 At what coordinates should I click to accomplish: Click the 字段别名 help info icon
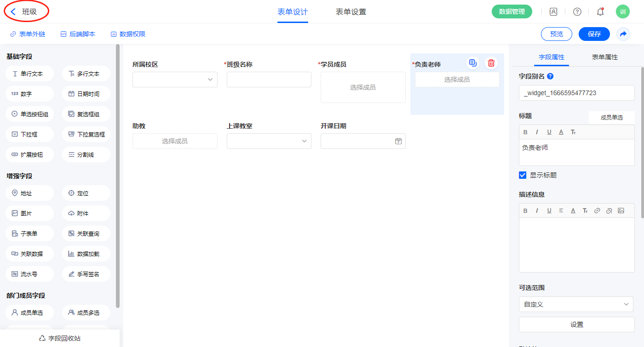tap(550, 76)
